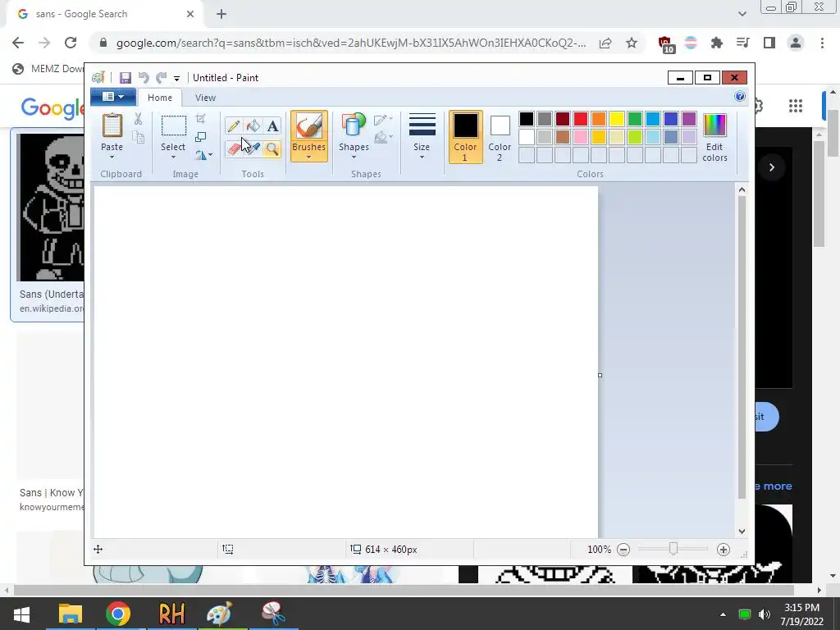Pick the green color swatch

tap(635, 119)
